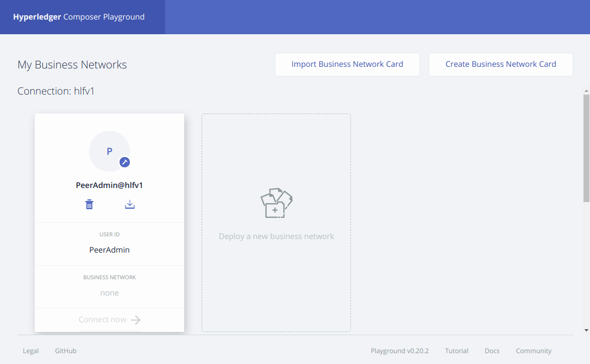This screenshot has height=364, width=590.
Task: Visit the Community footer link
Action: [x=533, y=351]
